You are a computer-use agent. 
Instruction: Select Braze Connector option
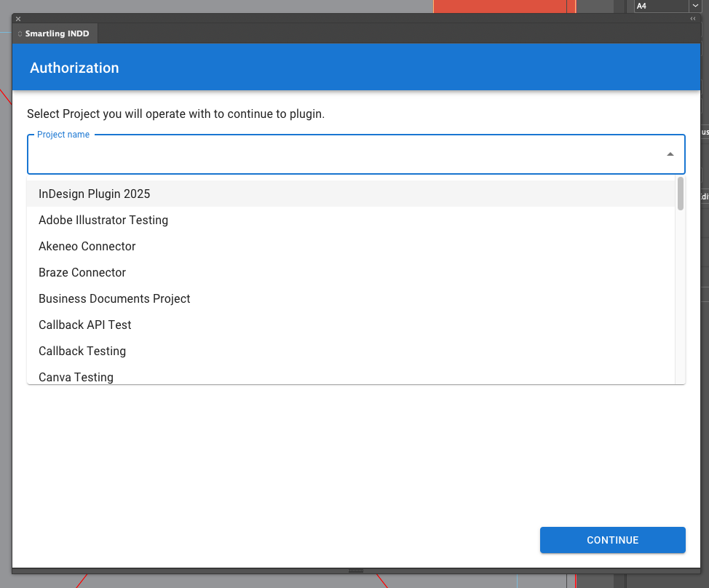[x=351, y=272]
